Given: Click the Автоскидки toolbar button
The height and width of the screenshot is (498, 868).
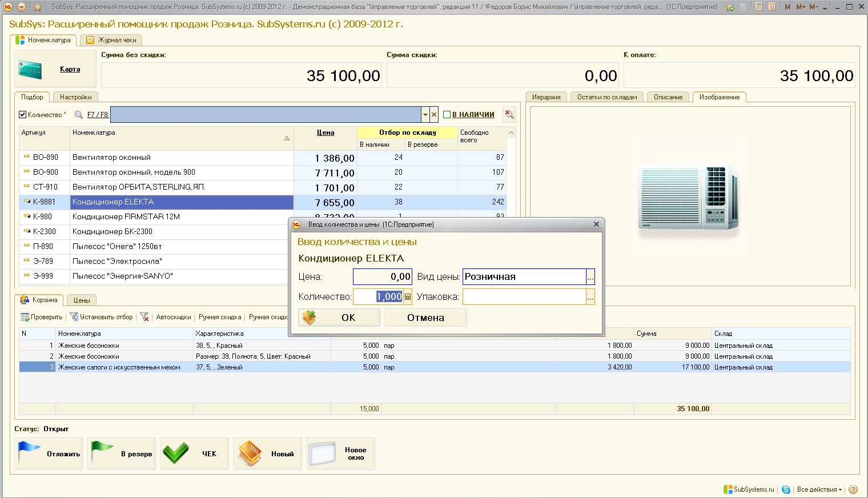Looking at the screenshot, I should [x=174, y=317].
